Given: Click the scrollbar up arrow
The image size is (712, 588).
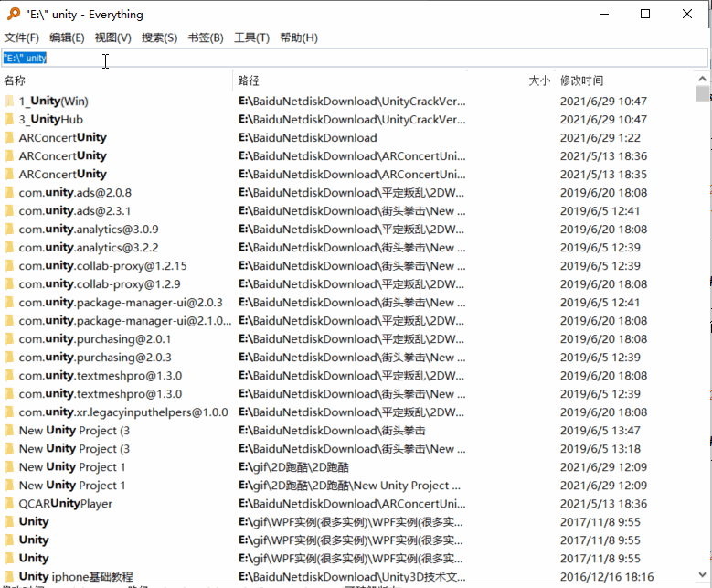Looking at the screenshot, I should coord(702,79).
